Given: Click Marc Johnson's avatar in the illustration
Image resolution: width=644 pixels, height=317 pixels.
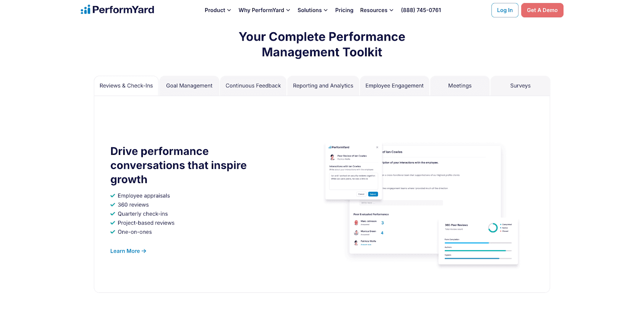Looking at the screenshot, I should 356,222.
